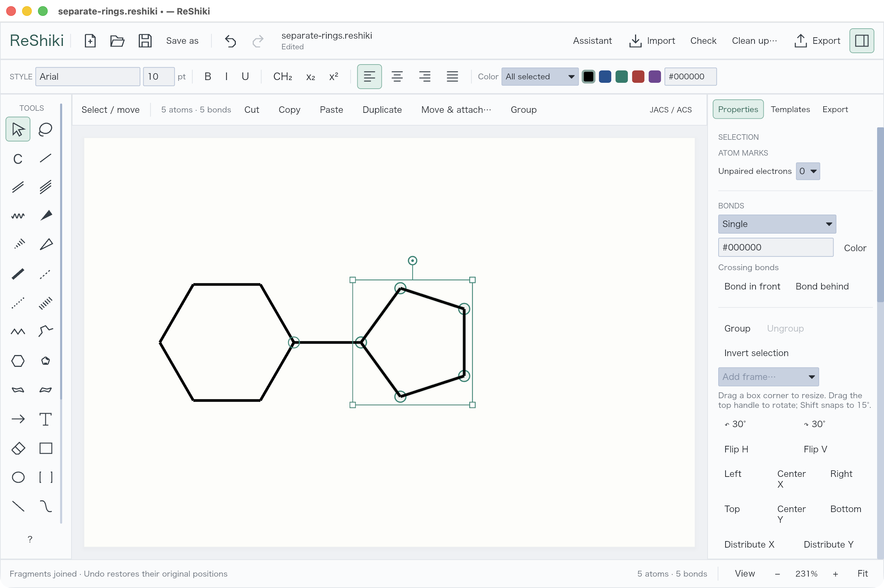
Task: Select the bold bond tool
Action: coord(18,274)
